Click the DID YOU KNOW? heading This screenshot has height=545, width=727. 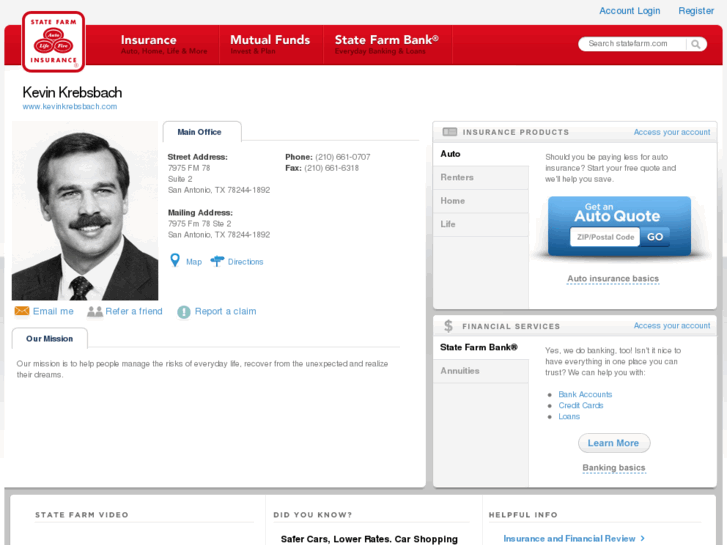(312, 515)
